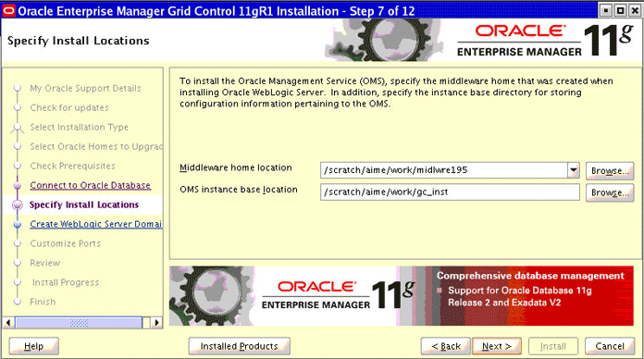Viewport: 644px width, 359px height.
Task: Select Install Progress step
Action: tap(66, 282)
